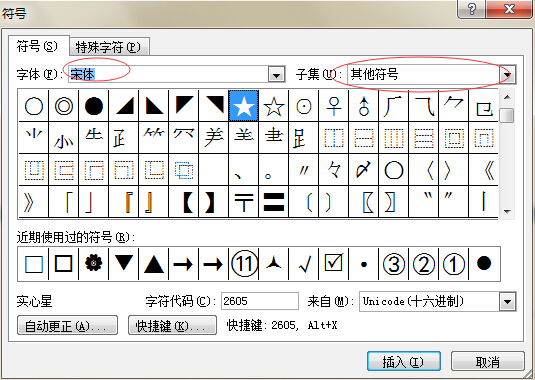Screen dimensions: 535x380
Task: Select the ideographic comma 、 symbol
Action: click(244, 170)
